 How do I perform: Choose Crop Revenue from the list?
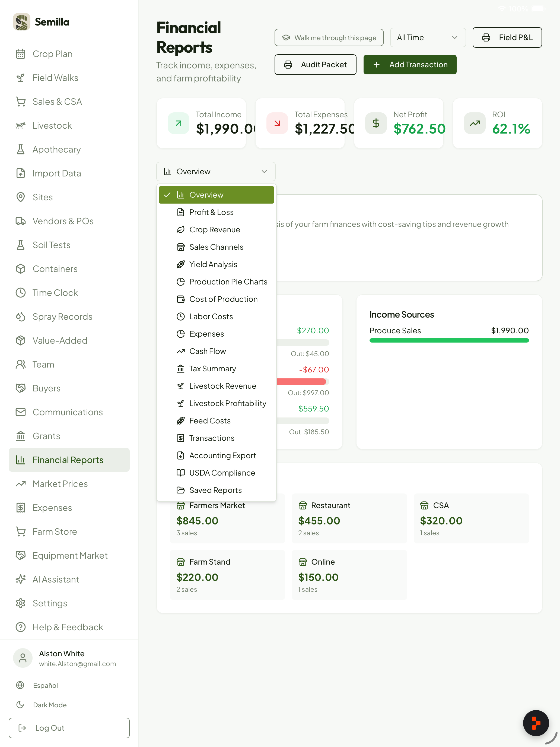click(x=216, y=230)
